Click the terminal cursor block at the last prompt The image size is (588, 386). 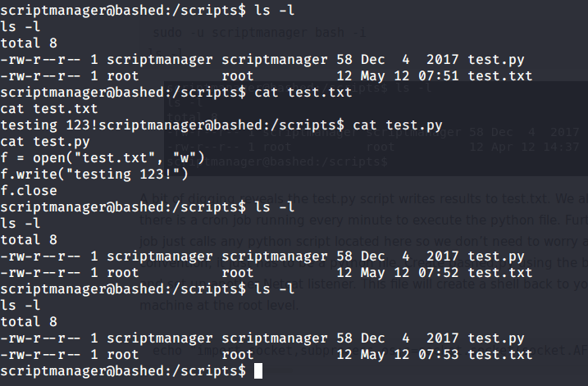(x=259, y=370)
